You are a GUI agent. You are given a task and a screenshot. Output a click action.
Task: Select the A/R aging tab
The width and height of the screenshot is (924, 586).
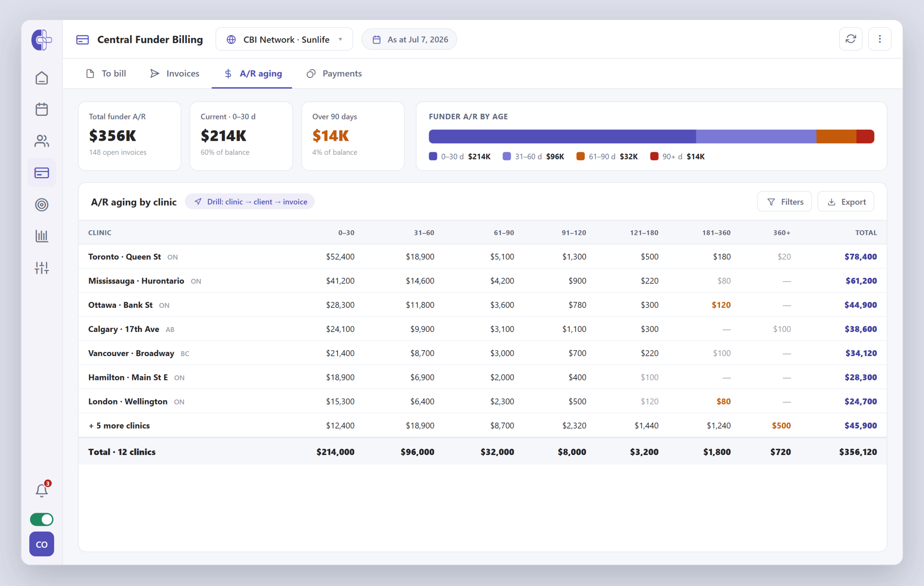point(252,73)
